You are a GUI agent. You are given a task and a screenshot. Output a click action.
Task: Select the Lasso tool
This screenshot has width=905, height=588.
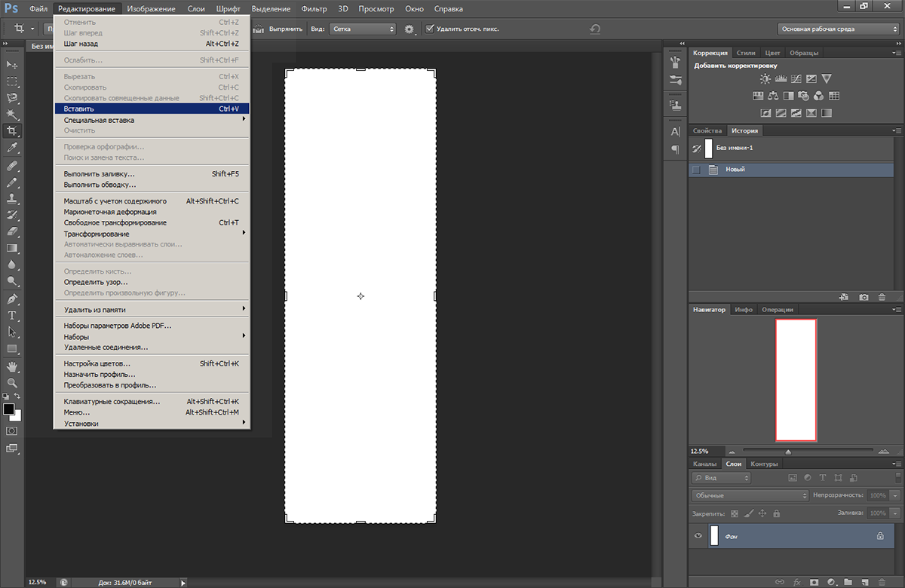point(12,98)
